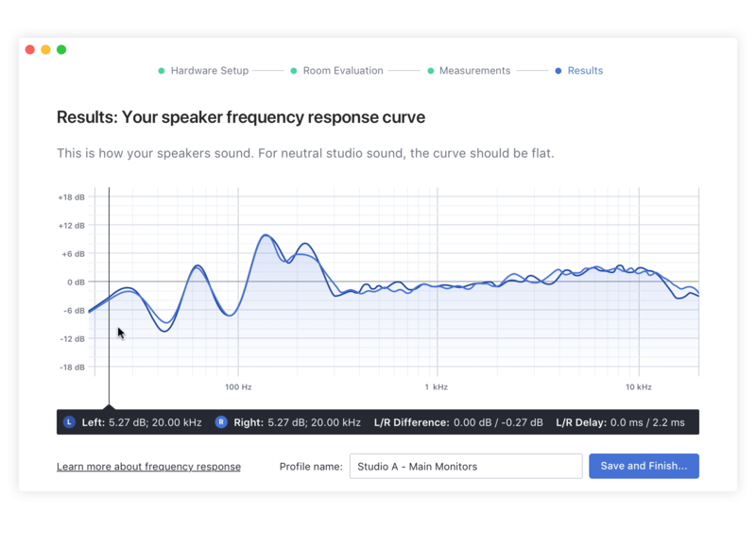Click the curve peak near 100 Hz
Viewport: 756px width, 548px height.
pyautogui.click(x=266, y=235)
